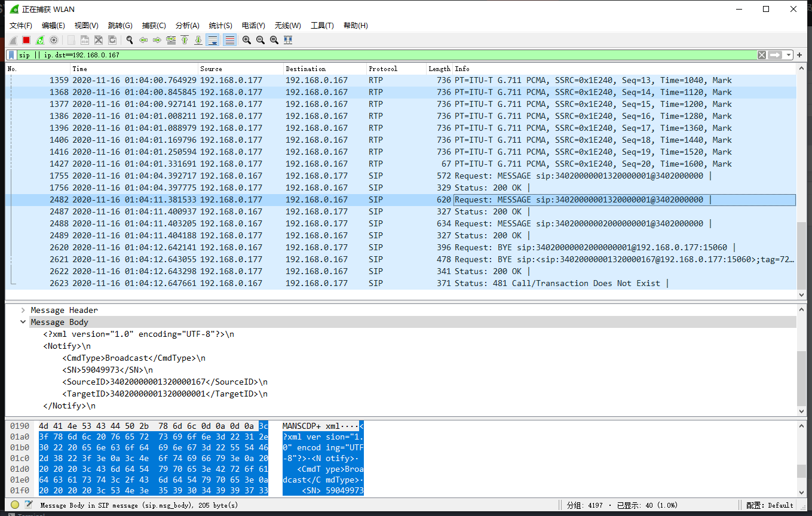Open the 编辑(E) menu
The image size is (812, 516).
pyautogui.click(x=53, y=25)
